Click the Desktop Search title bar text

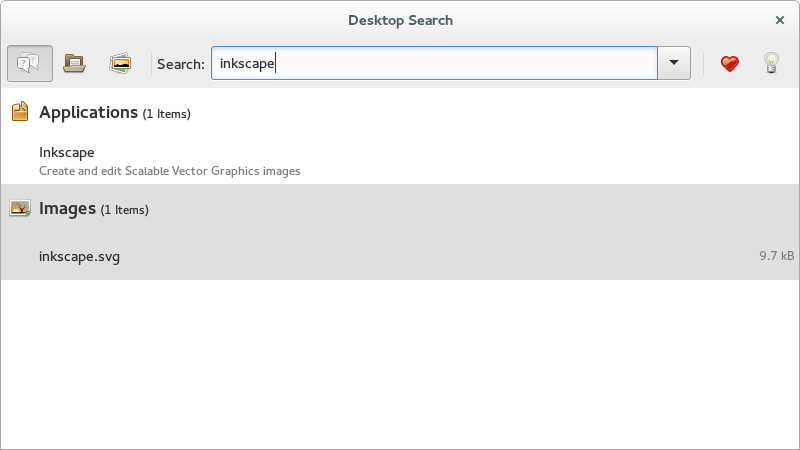pos(401,20)
